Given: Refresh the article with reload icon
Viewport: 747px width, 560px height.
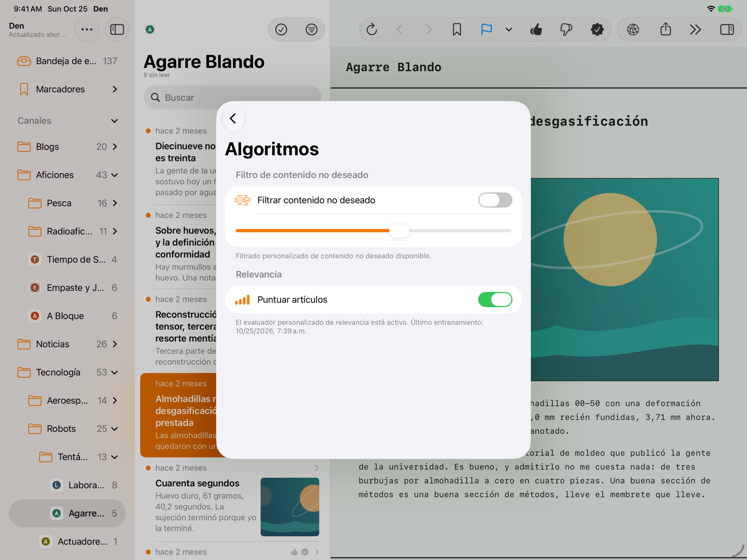Looking at the screenshot, I should pyautogui.click(x=372, y=30).
